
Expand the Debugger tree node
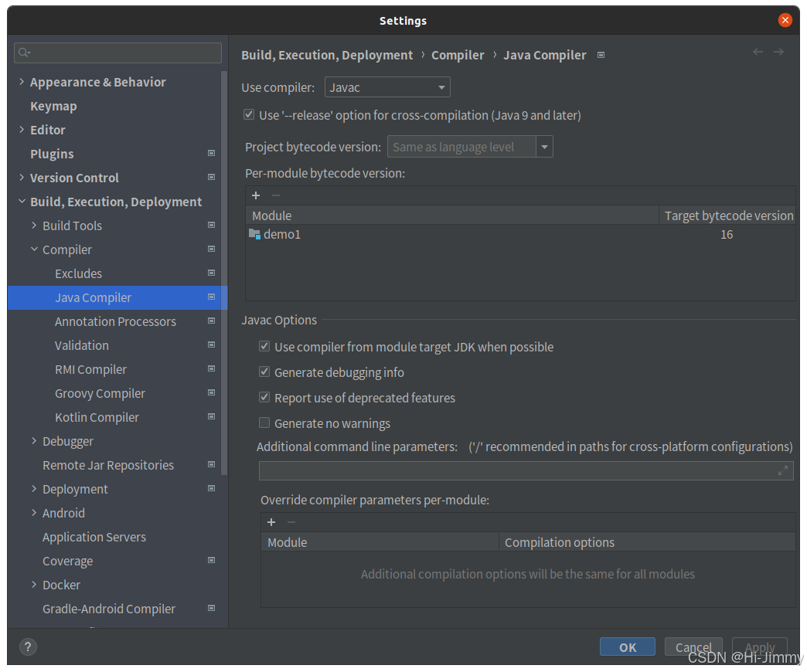coord(33,441)
